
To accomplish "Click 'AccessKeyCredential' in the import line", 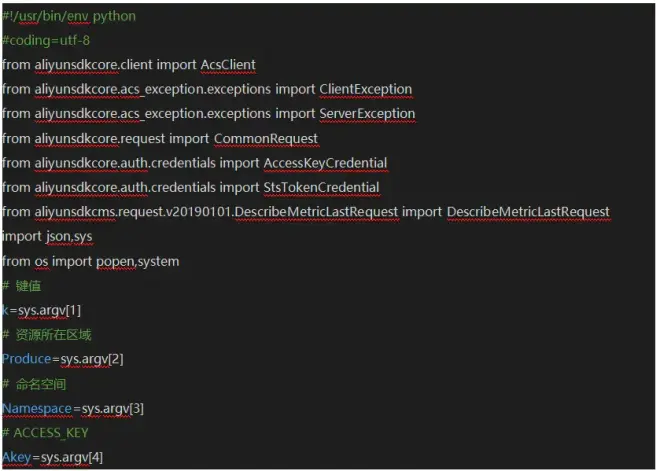I will coord(325,163).
